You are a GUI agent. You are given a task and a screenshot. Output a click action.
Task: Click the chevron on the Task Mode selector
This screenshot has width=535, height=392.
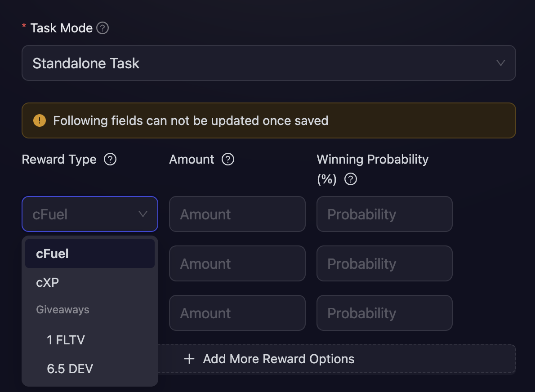tap(501, 63)
